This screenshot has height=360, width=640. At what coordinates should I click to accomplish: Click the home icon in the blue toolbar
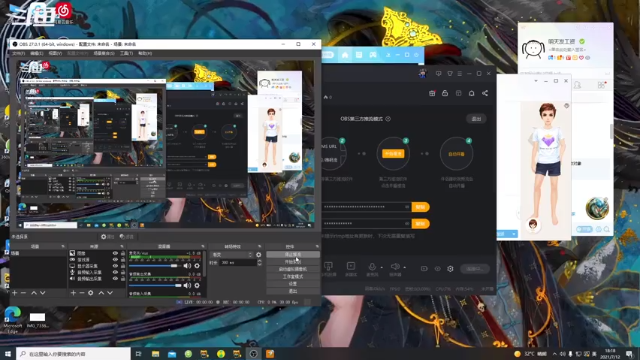[345, 55]
